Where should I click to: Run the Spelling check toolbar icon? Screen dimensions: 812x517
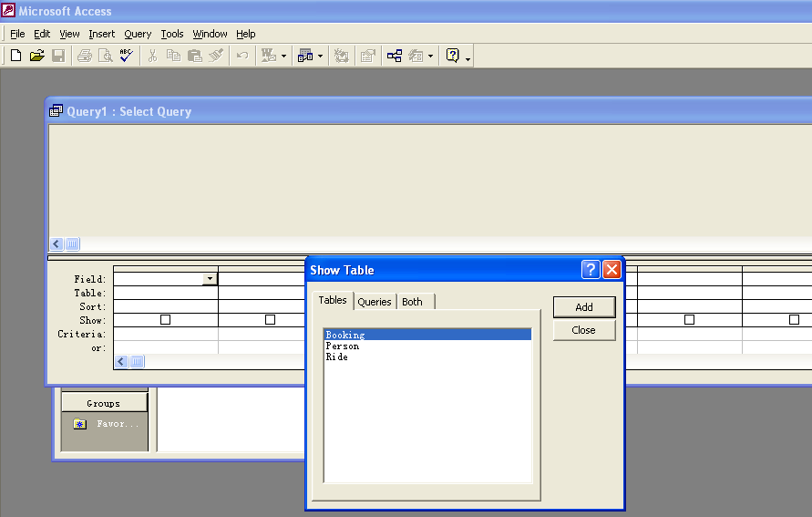click(x=127, y=56)
